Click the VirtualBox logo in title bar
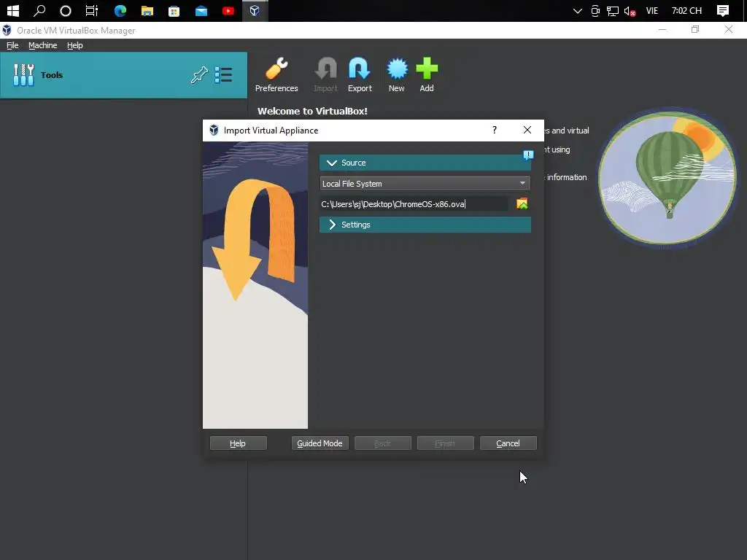Screen dimensions: 747x560 [x=7, y=31]
